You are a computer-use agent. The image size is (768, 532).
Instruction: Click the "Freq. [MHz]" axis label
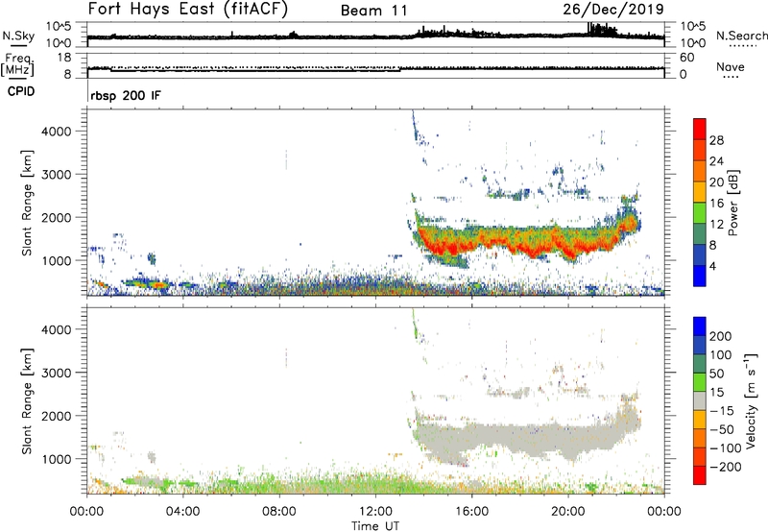17,64
